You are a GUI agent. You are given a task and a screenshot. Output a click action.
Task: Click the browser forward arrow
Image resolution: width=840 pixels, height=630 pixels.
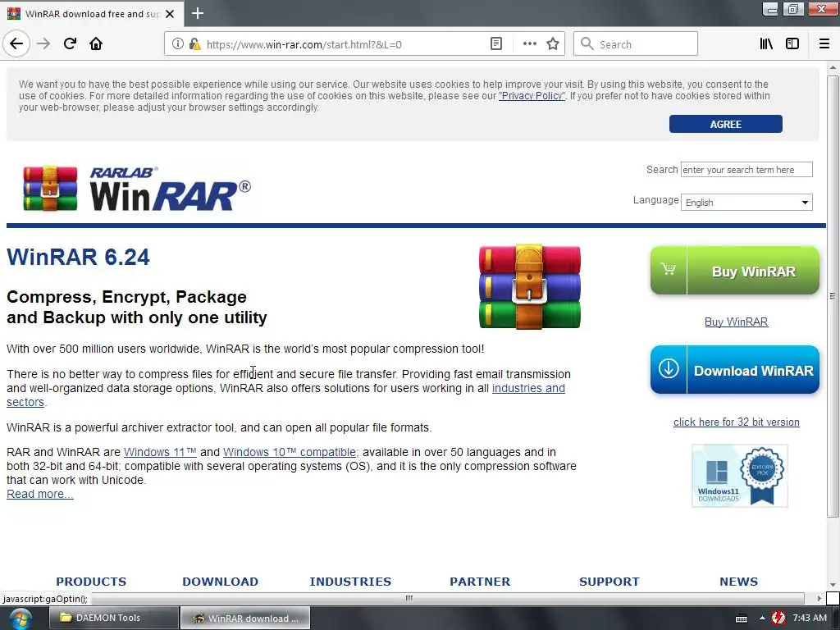tap(43, 43)
